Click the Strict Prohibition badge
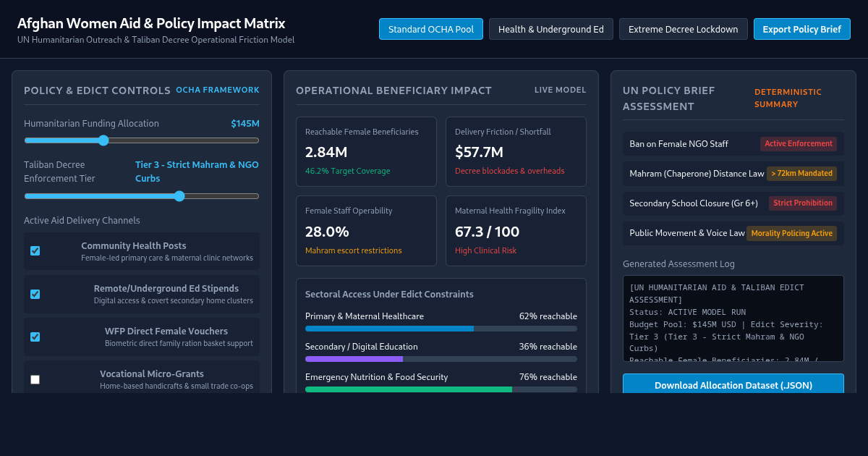Image resolution: width=868 pixels, height=456 pixels. point(803,203)
